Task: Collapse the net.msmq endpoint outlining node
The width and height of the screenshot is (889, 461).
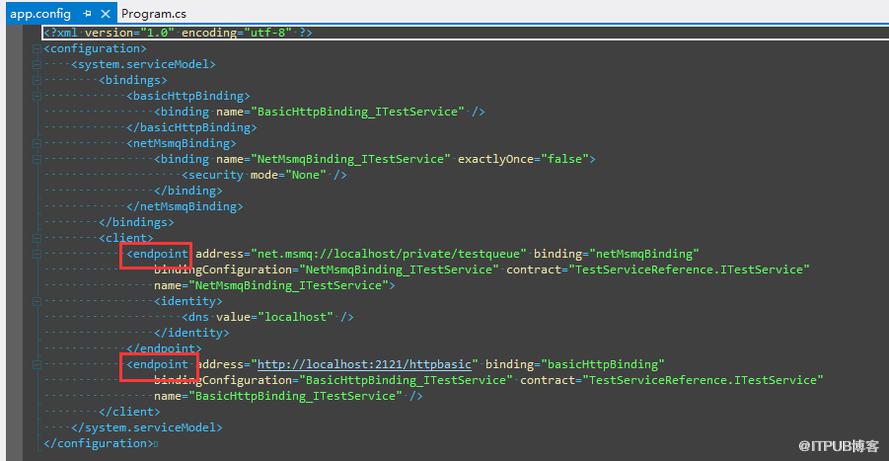Action: pos(37,254)
